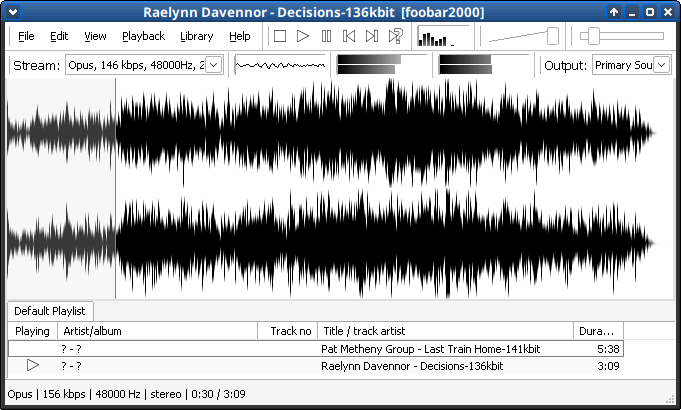The width and height of the screenshot is (681, 410).
Task: Click the now-playing arrow indicator
Action: (x=33, y=365)
